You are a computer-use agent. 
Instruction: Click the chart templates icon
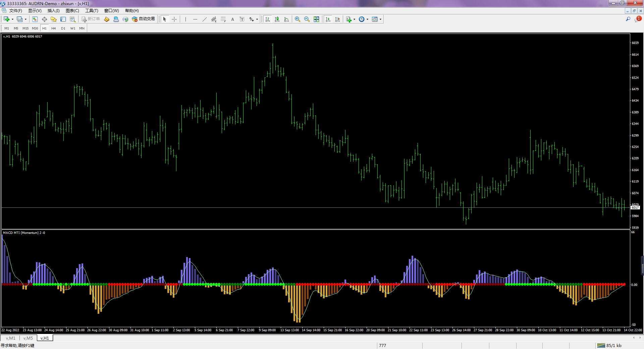click(375, 19)
